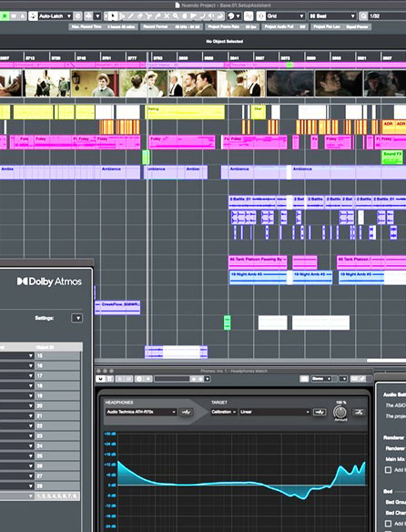Select the long yellow Dialog clip at the cursor
Viewport: 406px width, 532px height.
pyautogui.click(x=185, y=112)
